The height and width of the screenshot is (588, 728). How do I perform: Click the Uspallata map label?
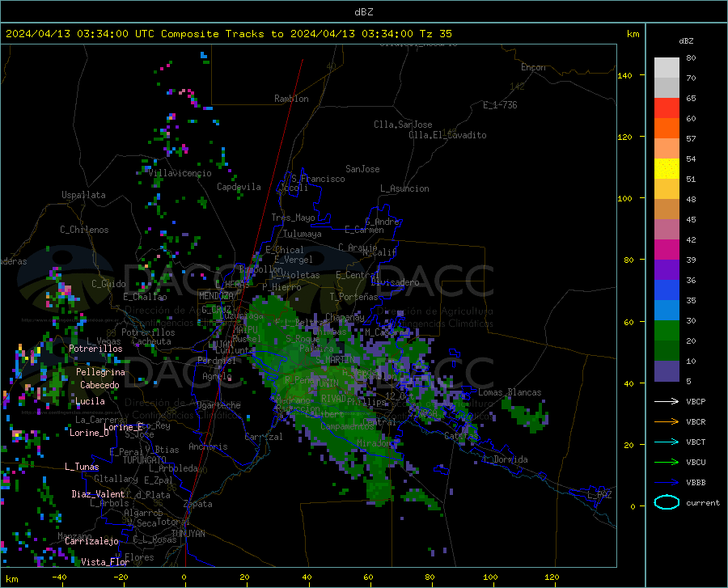point(83,195)
